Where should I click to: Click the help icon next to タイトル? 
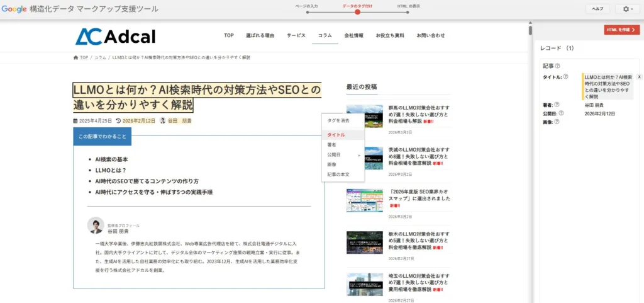coord(566,77)
